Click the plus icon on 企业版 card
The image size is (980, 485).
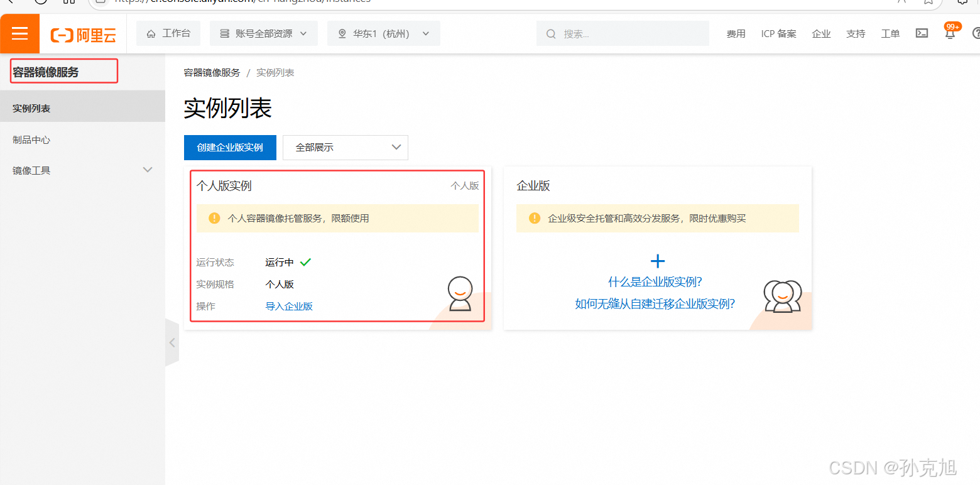click(x=657, y=261)
